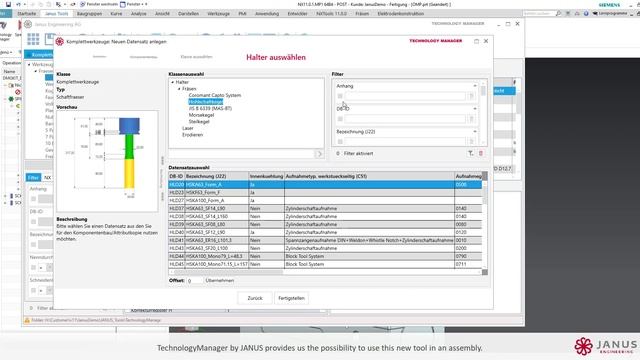The width and height of the screenshot is (640, 360).
Task: Collapse the DB-ID filter section
Action: pyautogui.click(x=475, y=109)
